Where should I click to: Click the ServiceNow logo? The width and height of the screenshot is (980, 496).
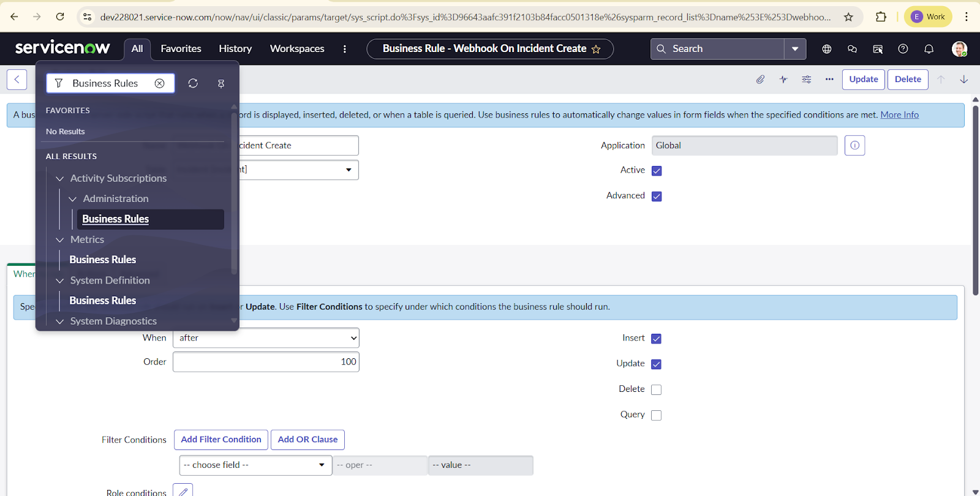coord(62,47)
